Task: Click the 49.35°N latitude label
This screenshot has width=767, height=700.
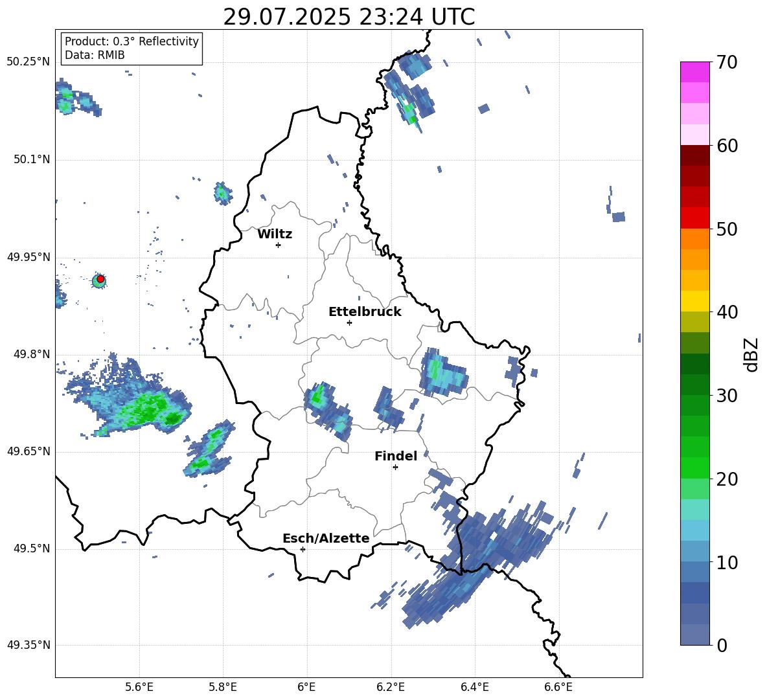Action: tap(29, 645)
